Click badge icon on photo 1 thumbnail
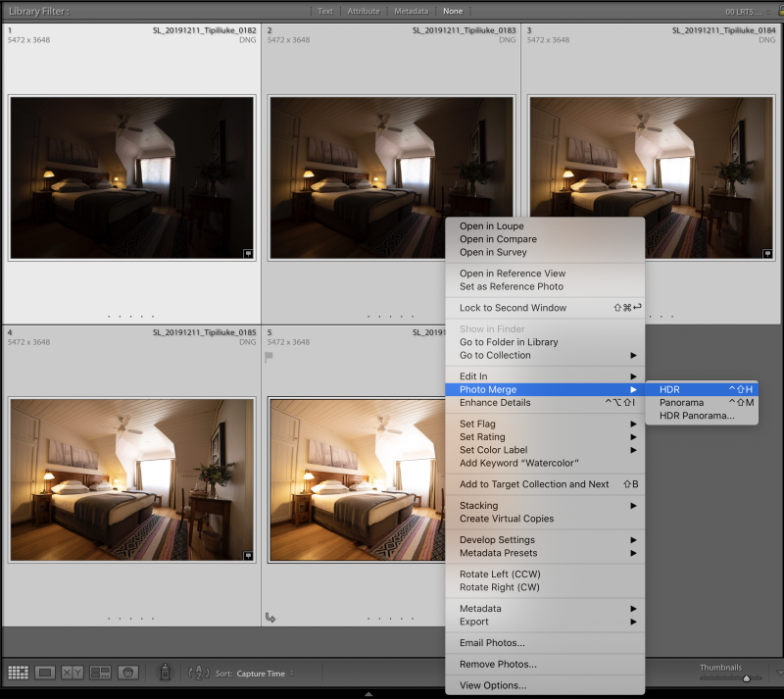The height and width of the screenshot is (699, 784). tap(248, 253)
